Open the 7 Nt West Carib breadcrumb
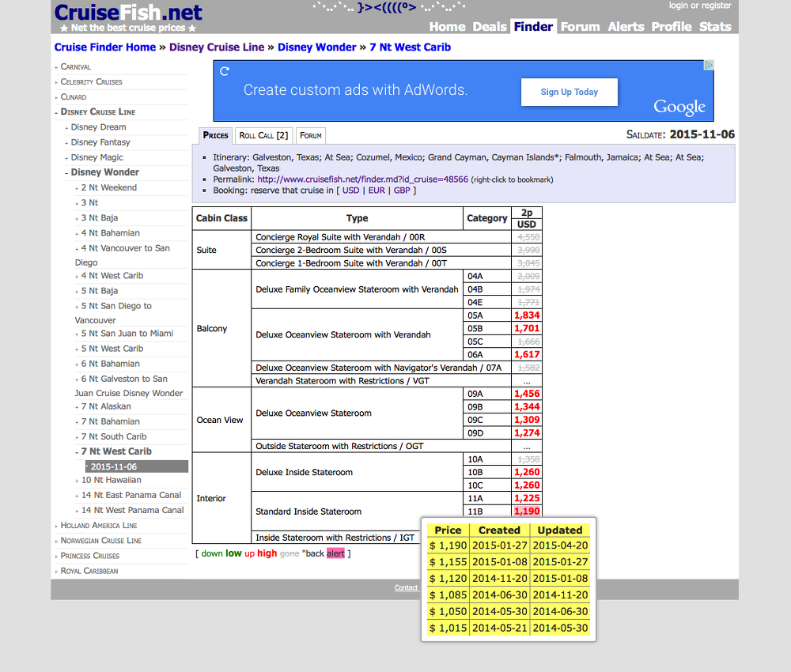This screenshot has height=672, width=791. click(x=410, y=47)
